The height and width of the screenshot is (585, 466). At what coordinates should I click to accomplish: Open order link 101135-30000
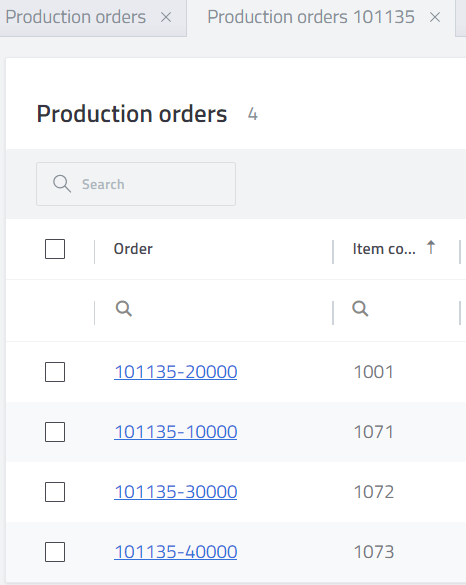pos(176,492)
